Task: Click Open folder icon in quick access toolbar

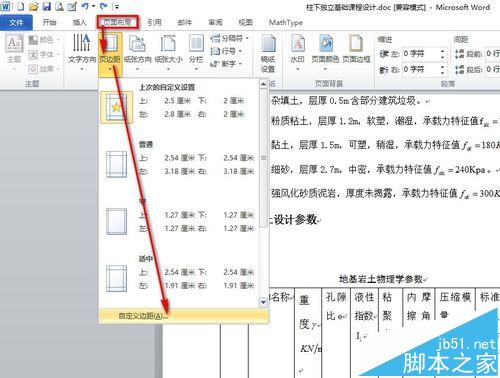Action: pyautogui.click(x=33, y=6)
